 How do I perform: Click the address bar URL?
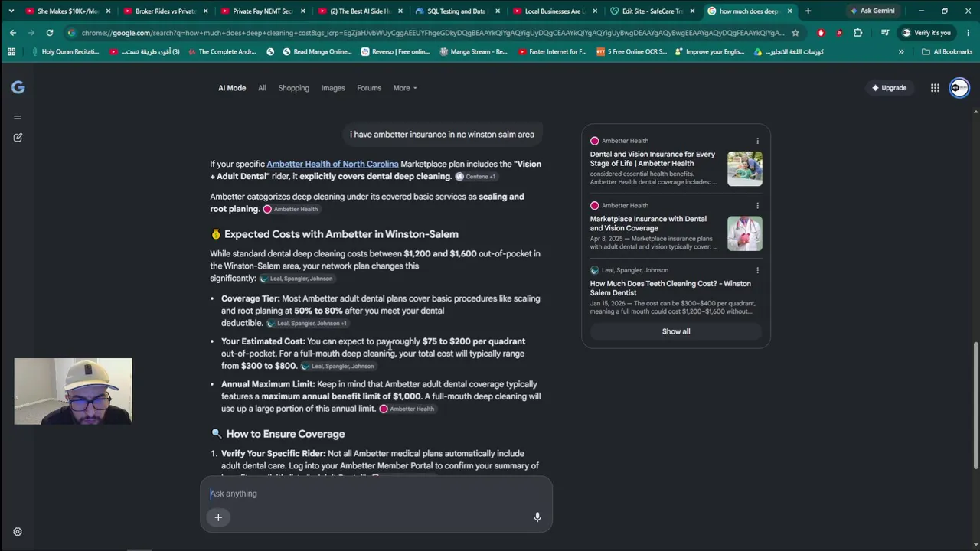pyautogui.click(x=433, y=33)
